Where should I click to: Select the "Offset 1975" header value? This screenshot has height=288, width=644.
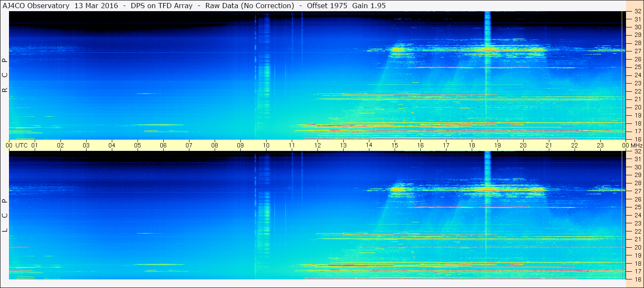click(326, 6)
